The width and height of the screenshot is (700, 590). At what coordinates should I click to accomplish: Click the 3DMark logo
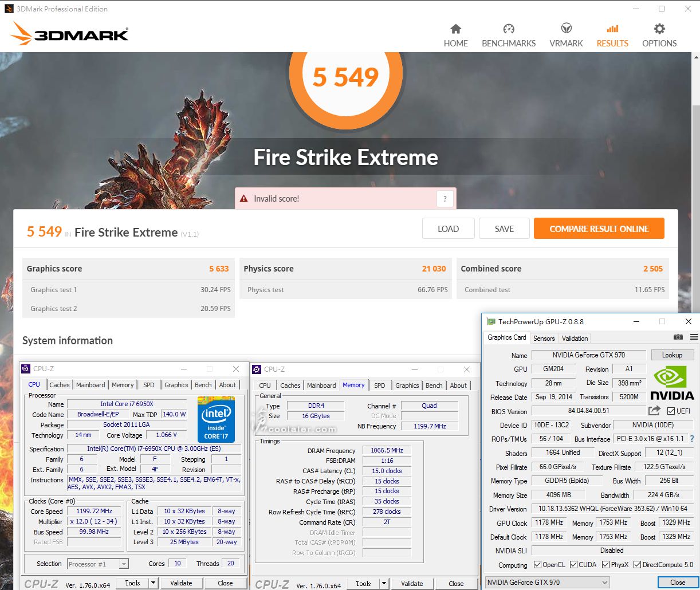70,34
